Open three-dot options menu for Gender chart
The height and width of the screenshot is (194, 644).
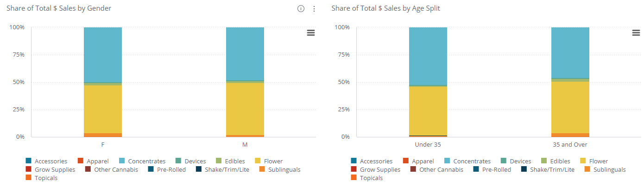point(314,9)
